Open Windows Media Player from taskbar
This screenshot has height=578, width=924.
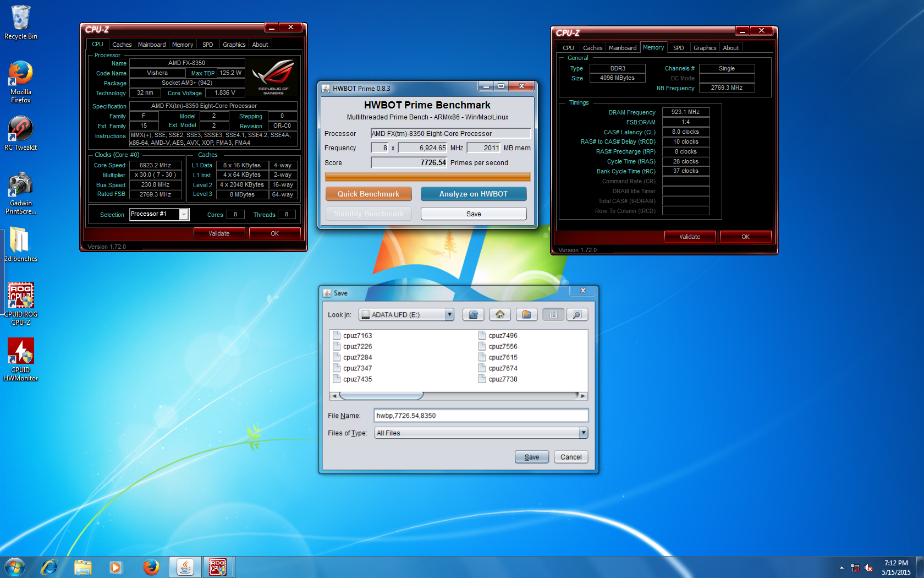(x=116, y=567)
